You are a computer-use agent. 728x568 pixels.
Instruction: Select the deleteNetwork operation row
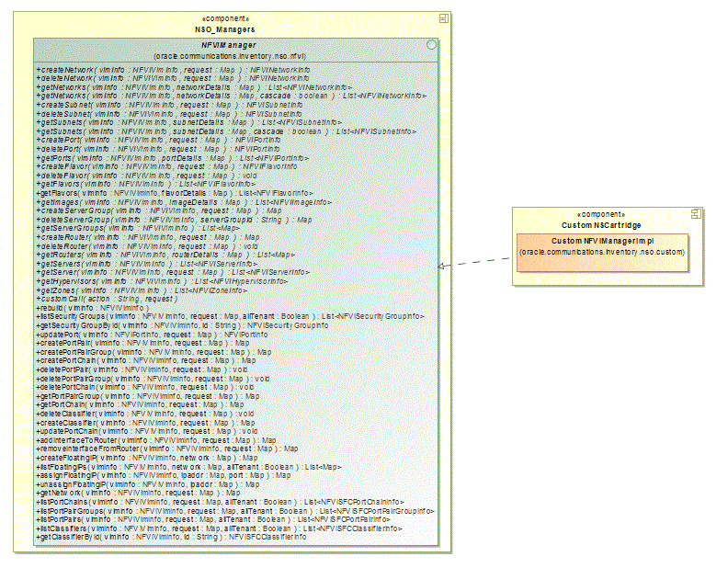click(x=172, y=78)
